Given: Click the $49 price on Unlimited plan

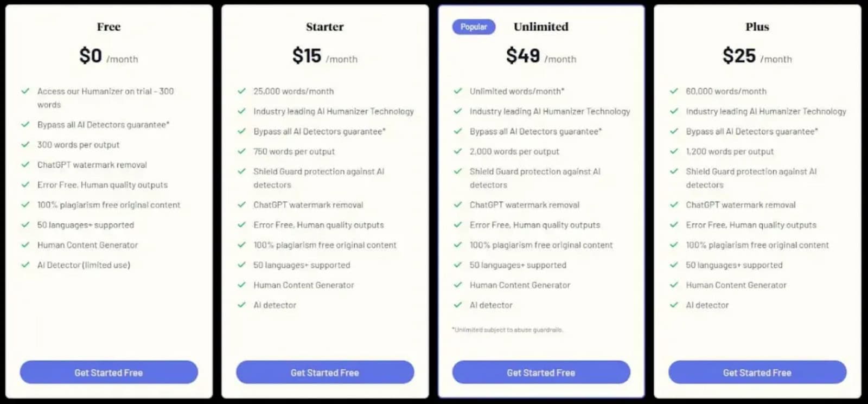Looking at the screenshot, I should (522, 55).
